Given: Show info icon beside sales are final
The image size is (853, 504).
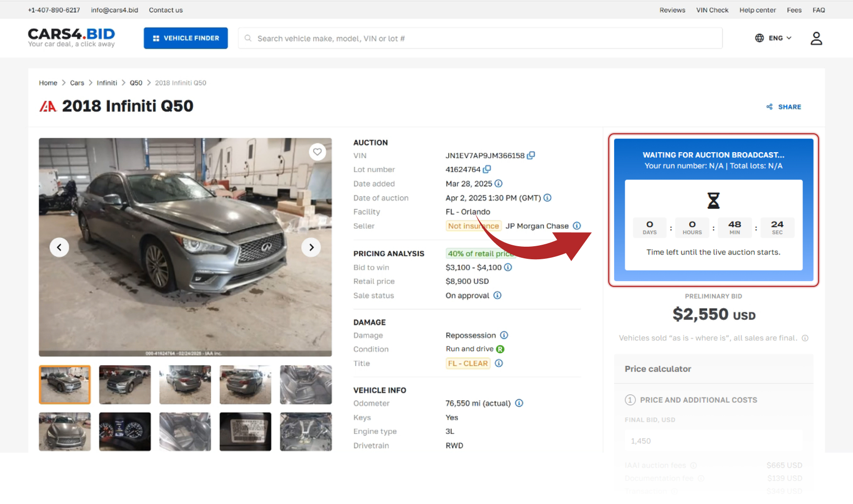Looking at the screenshot, I should click(x=805, y=338).
